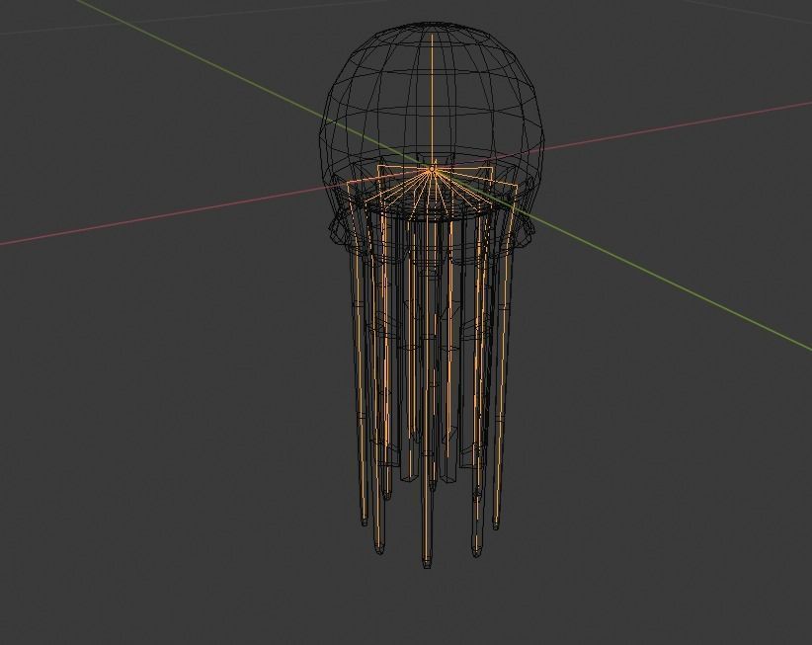Select the tip of the longest central tentacle

pos(427,563)
